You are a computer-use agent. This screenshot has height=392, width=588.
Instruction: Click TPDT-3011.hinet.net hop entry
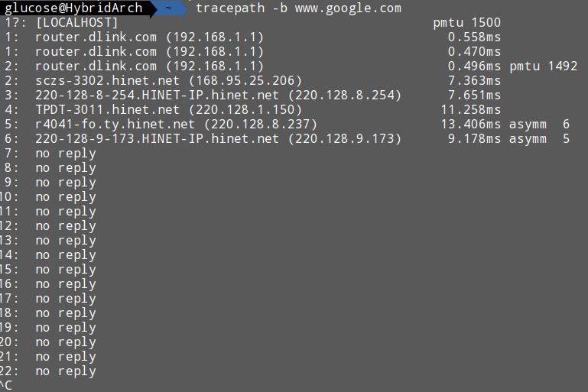click(153, 110)
